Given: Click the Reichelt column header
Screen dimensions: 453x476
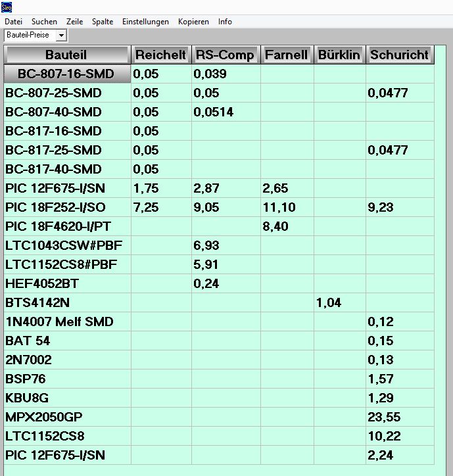Looking at the screenshot, I should click(160, 55).
